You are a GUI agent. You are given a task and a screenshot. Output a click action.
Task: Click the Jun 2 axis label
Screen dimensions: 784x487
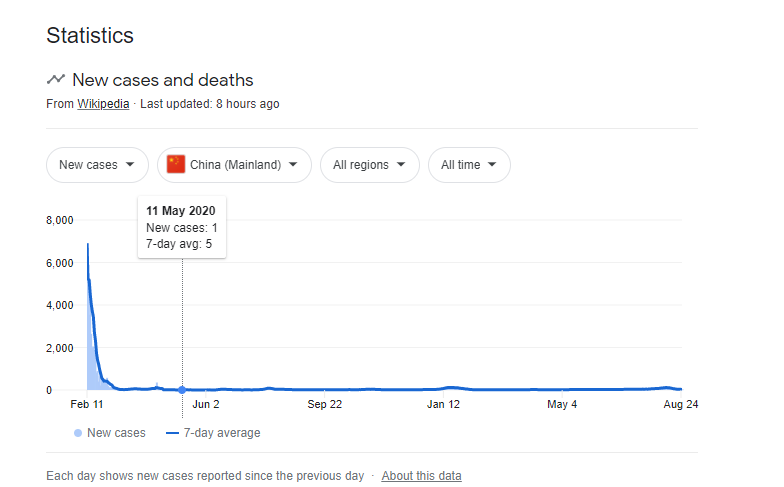(206, 404)
